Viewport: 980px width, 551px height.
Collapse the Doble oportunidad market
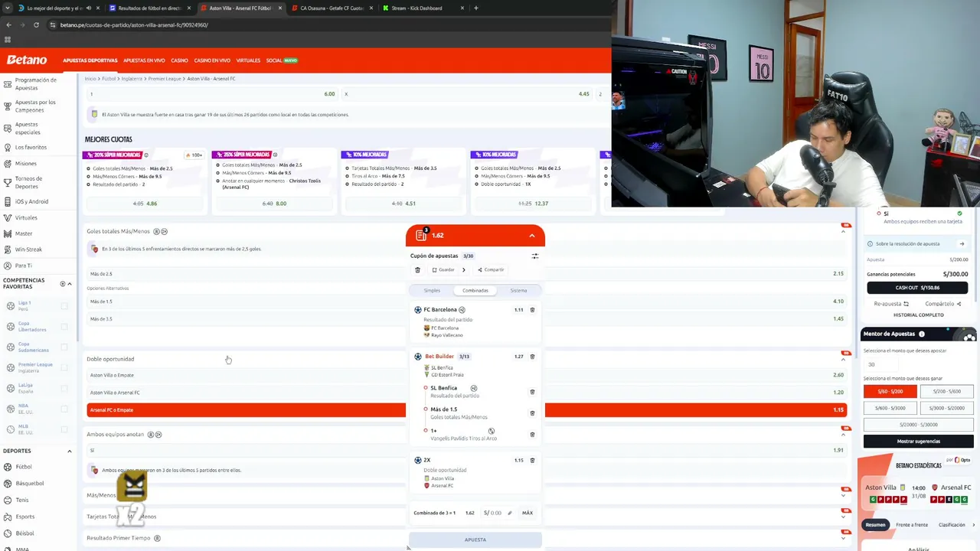[844, 359]
